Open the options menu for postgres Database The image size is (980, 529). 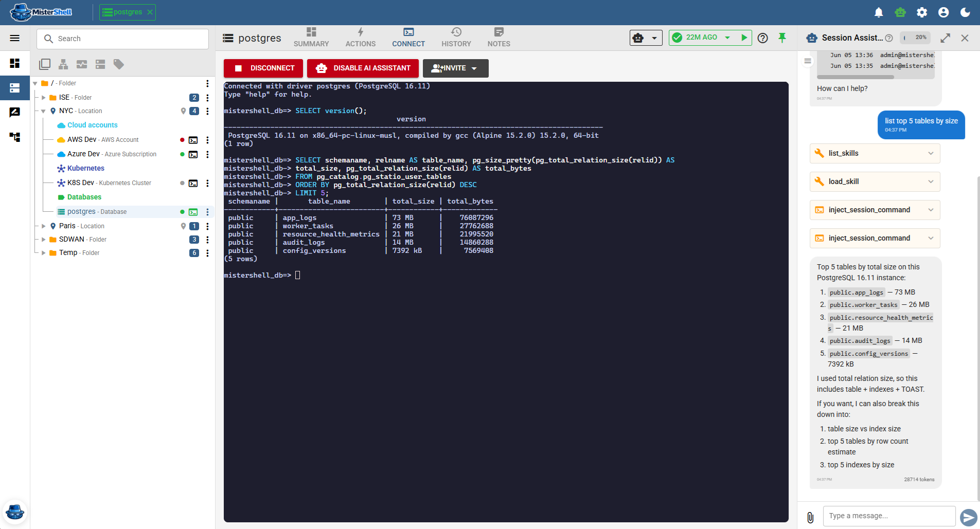[207, 212]
